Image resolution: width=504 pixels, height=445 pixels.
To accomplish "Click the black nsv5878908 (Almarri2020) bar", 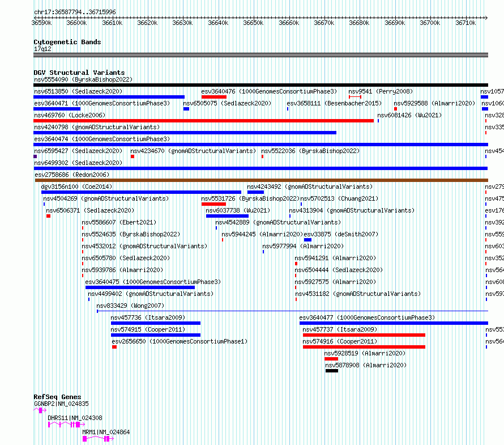I will pyautogui.click(x=332, y=371).
